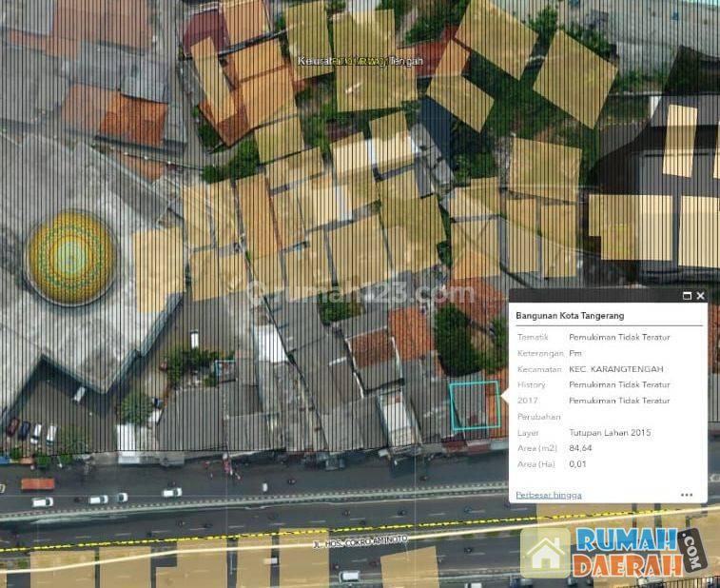
Task: Click the orange truck on the road
Action: pos(36,483)
